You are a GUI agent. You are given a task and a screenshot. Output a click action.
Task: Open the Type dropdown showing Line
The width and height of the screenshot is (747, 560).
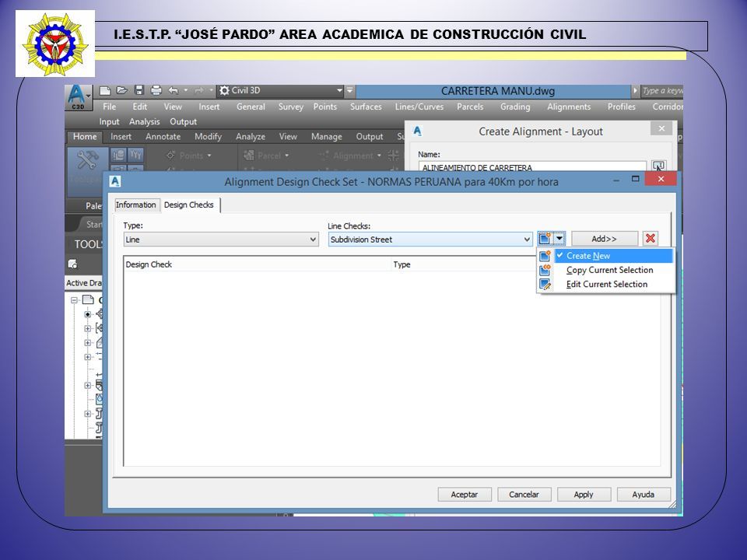point(221,240)
